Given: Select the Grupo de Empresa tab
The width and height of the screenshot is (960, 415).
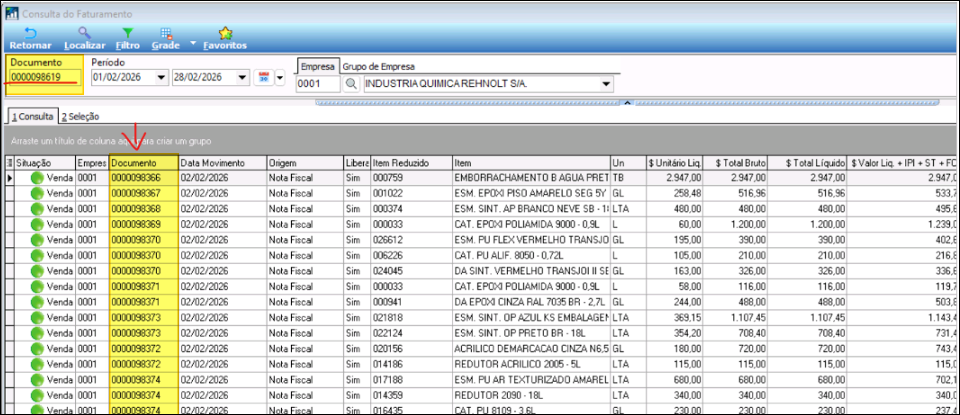Looking at the screenshot, I should tap(380, 66).
